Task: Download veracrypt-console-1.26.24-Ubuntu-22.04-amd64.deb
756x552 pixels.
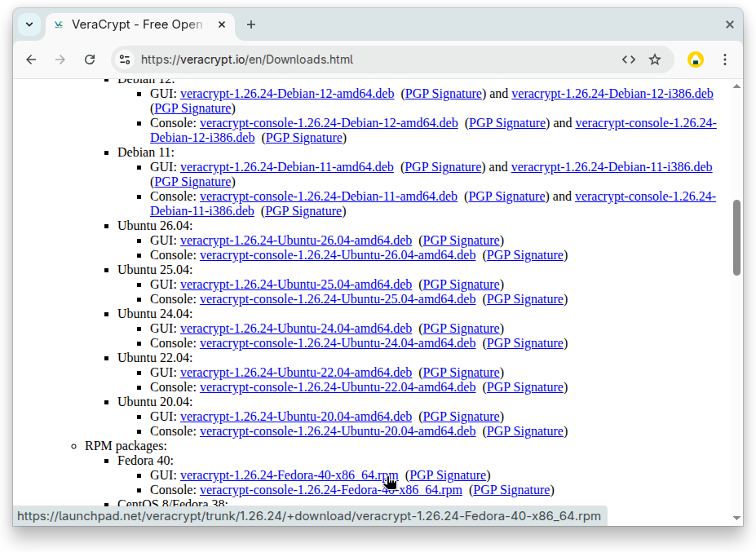Action: (x=338, y=387)
